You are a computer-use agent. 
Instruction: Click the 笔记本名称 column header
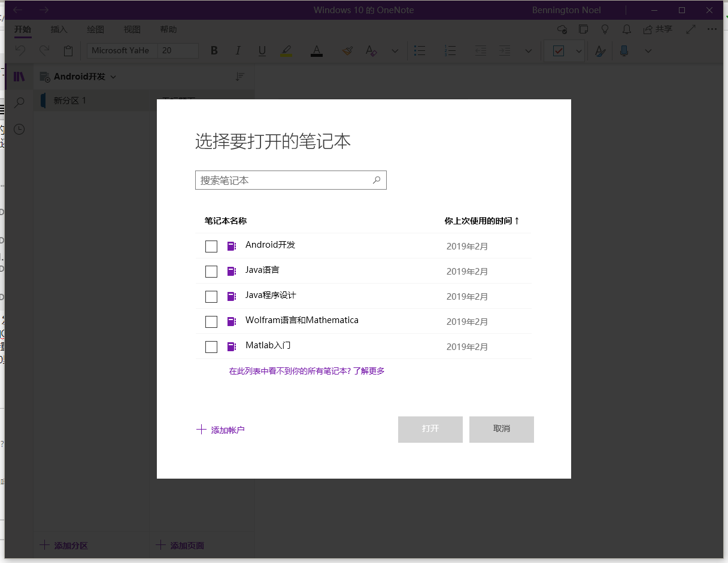tap(226, 221)
